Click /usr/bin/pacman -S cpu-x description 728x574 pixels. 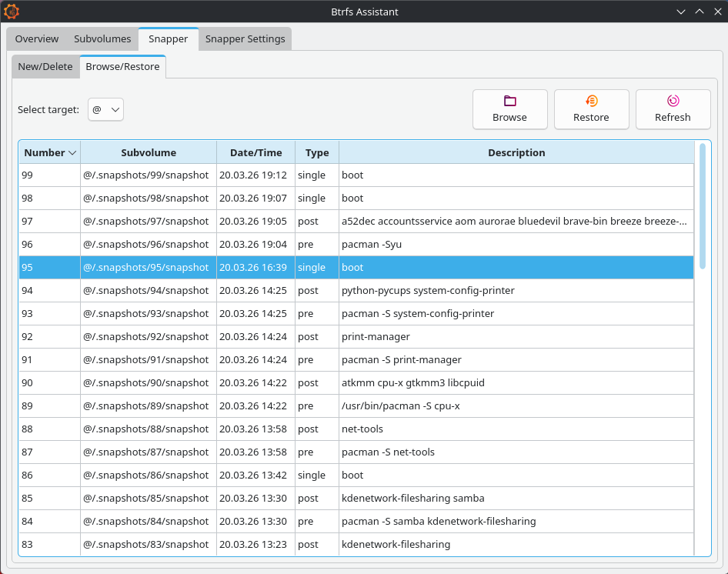[x=516, y=406]
